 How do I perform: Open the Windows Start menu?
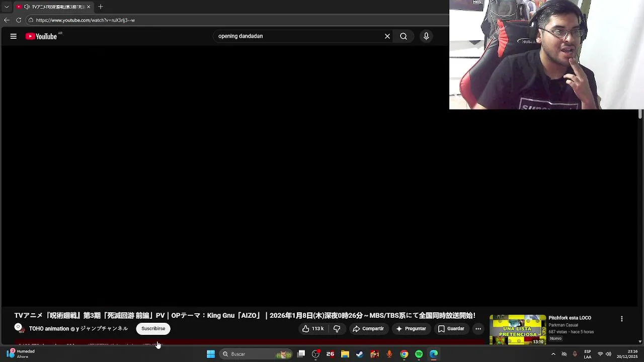(x=211, y=354)
